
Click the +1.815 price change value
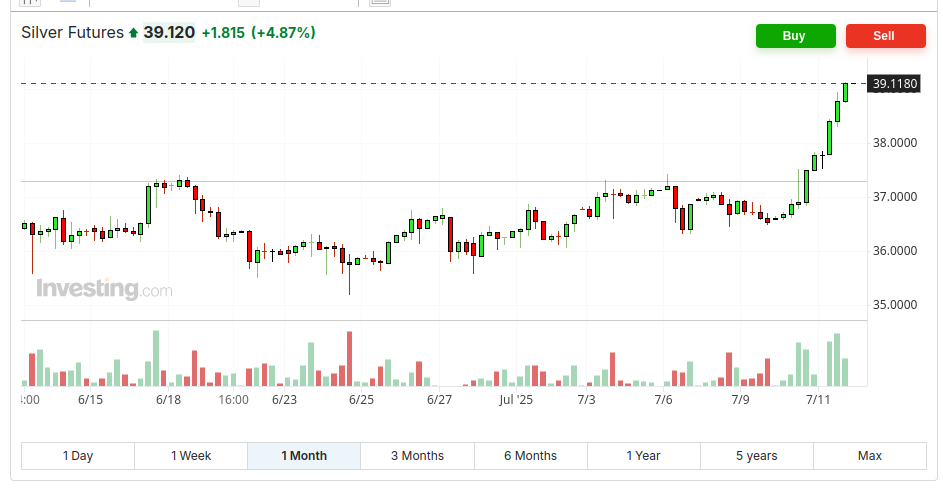click(x=223, y=32)
